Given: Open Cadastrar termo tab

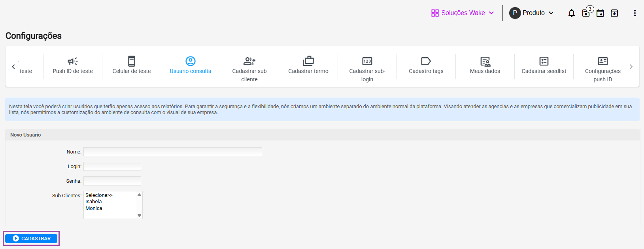Looking at the screenshot, I should (x=308, y=71).
